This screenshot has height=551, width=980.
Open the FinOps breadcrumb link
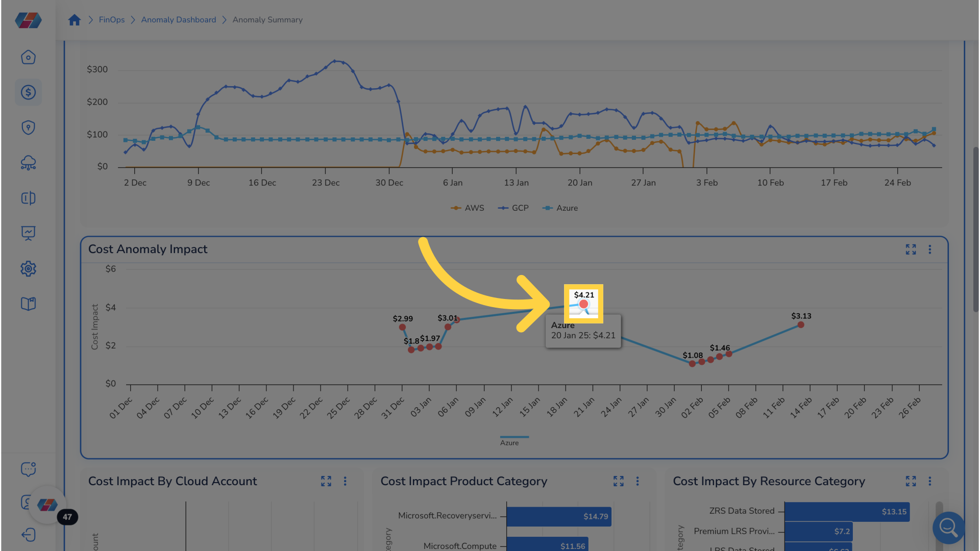click(x=112, y=20)
